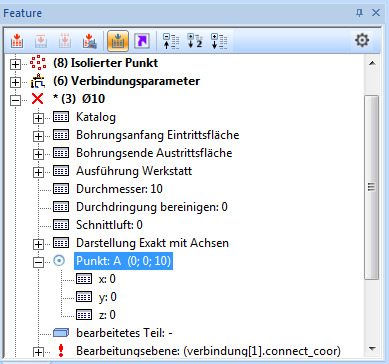The width and height of the screenshot is (389, 364).
Task: Click the table icon next to Durchmesser
Action: pyautogui.click(x=61, y=189)
